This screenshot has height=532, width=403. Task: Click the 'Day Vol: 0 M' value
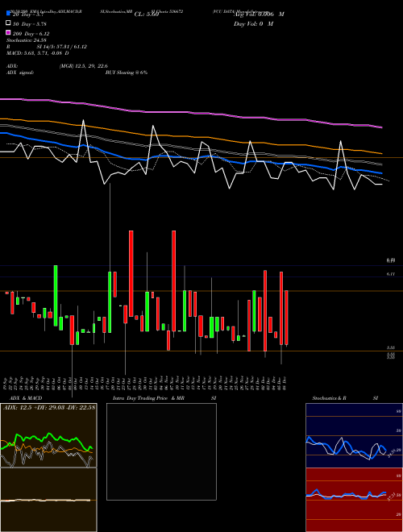pos(253,24)
